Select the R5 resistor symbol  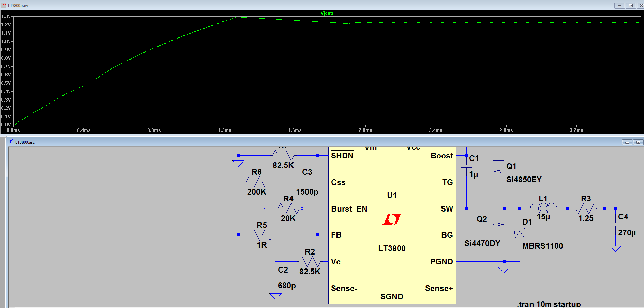click(262, 235)
